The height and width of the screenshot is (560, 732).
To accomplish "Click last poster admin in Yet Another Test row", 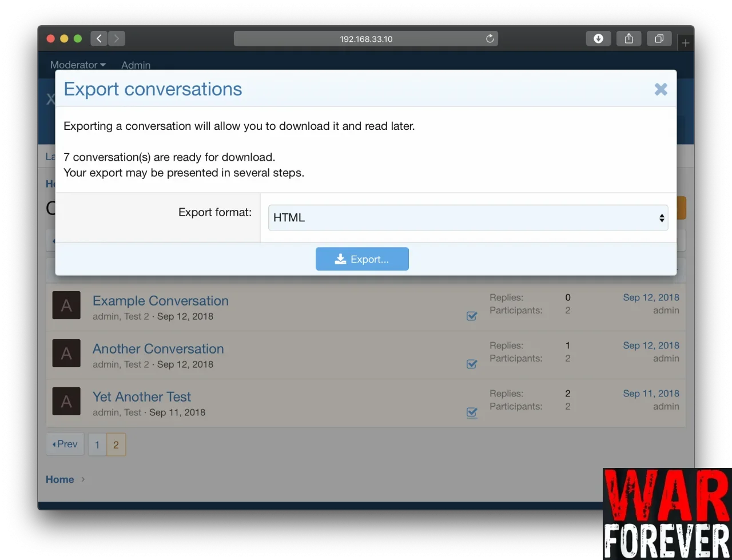I will pos(666,407).
